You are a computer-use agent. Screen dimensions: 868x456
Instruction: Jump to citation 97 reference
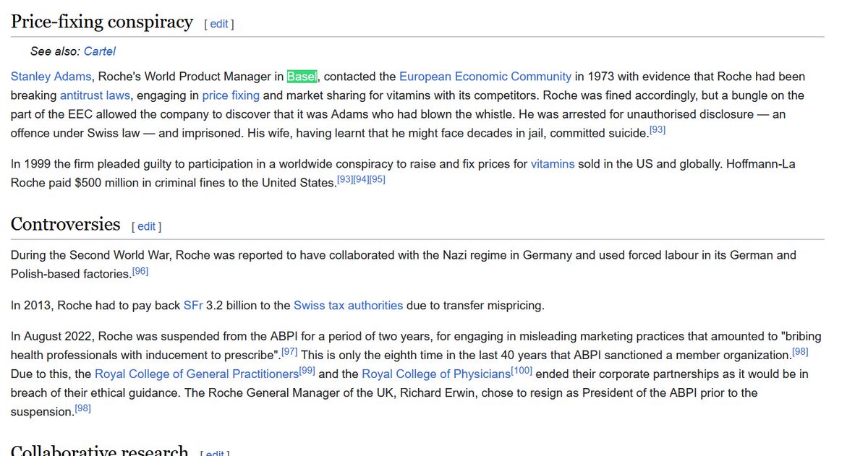289,352
